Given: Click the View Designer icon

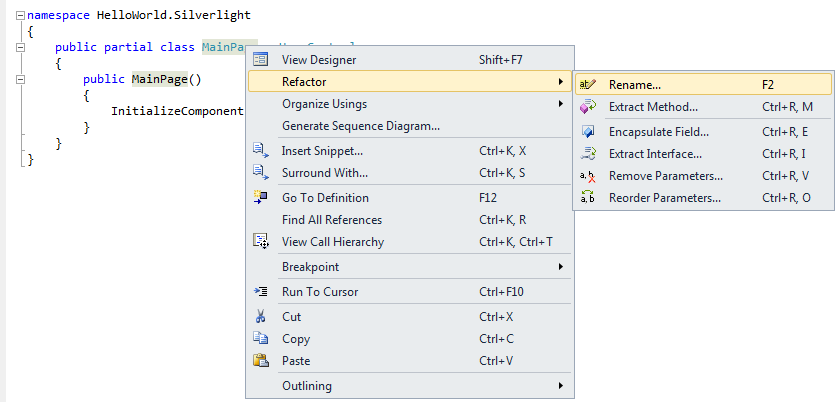Looking at the screenshot, I should (261, 59).
